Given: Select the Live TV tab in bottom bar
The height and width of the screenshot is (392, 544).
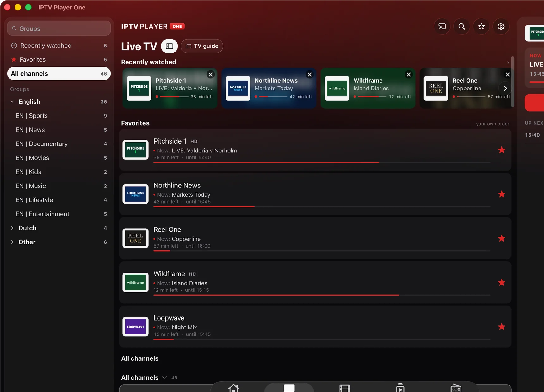Looking at the screenshot, I should 289,388.
